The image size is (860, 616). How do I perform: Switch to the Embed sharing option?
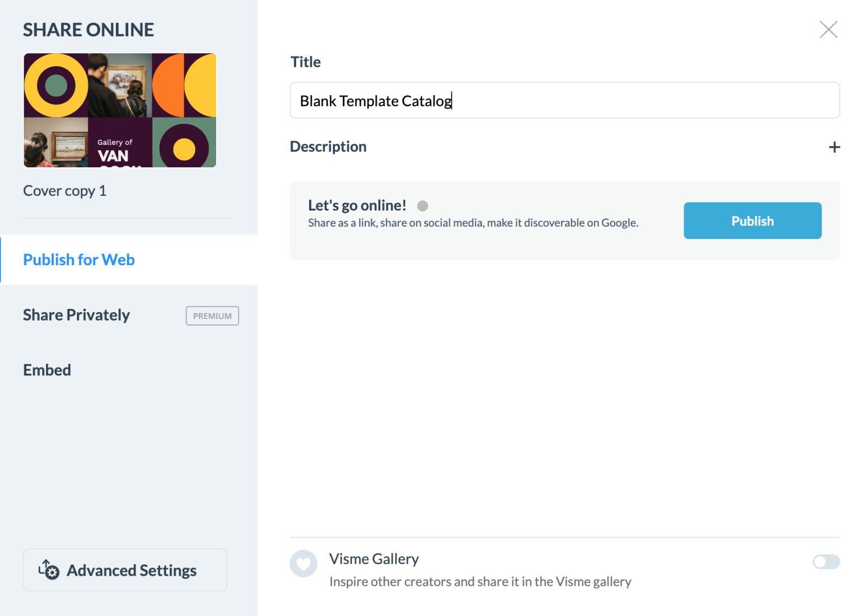point(47,370)
